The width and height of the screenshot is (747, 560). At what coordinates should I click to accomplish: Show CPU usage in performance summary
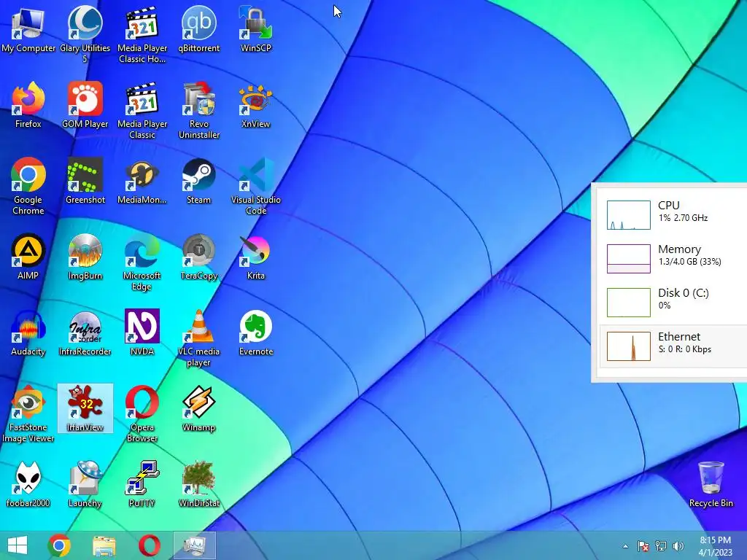point(673,215)
